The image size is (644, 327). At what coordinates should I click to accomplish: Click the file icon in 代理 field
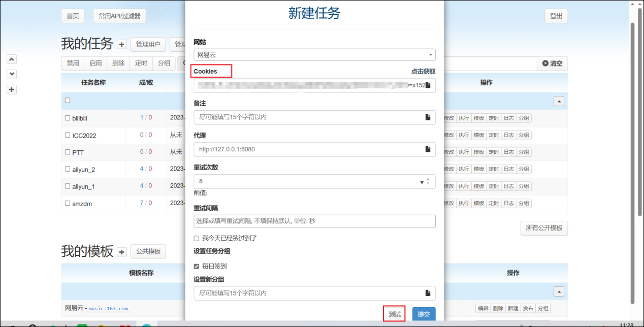[428, 149]
